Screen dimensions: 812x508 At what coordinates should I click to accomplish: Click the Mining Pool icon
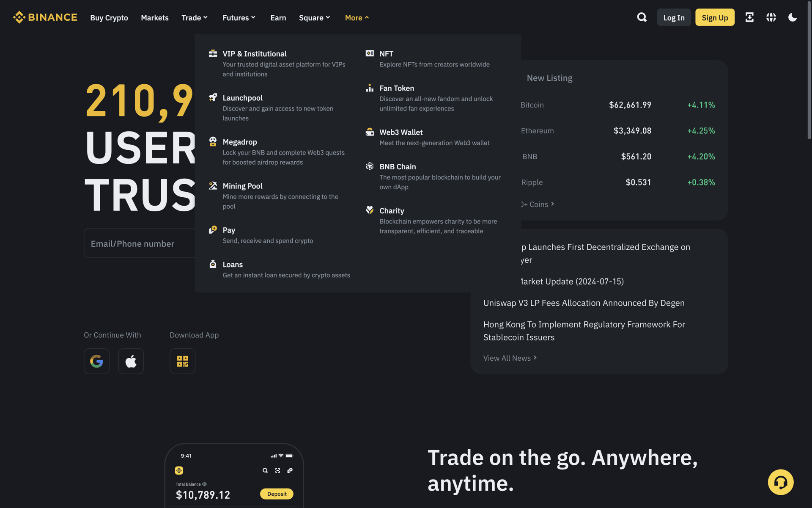coord(213,185)
